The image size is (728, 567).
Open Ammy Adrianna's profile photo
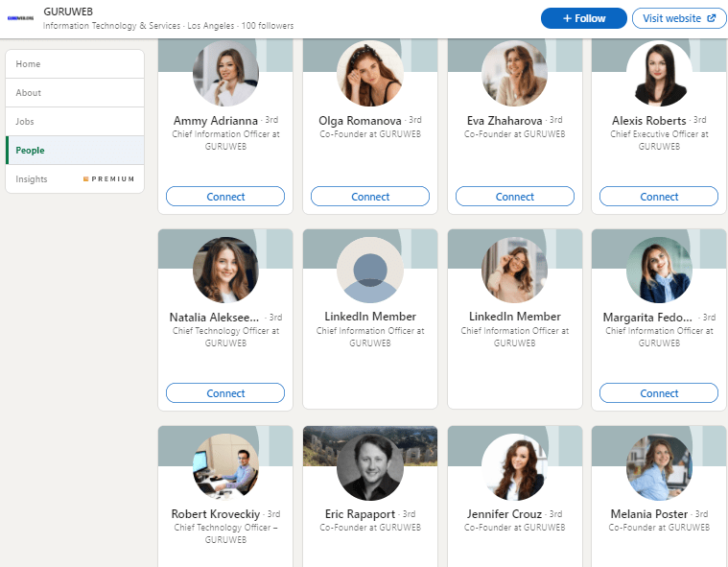point(225,74)
